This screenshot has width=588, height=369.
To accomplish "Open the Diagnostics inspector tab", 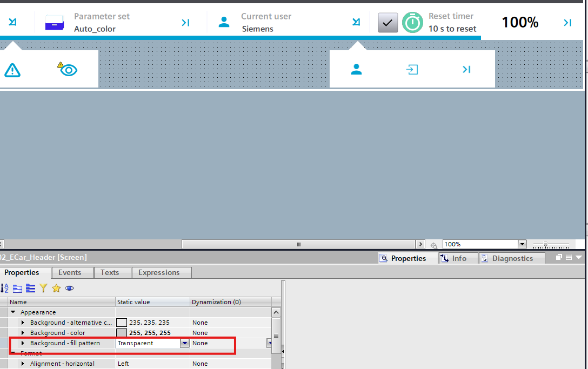I will pyautogui.click(x=512, y=258).
